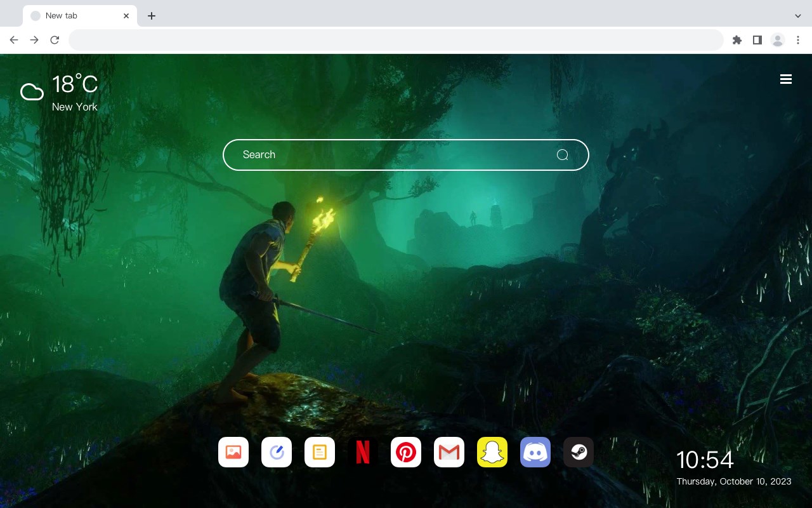Open the profile avatar menu
Image resolution: width=812 pixels, height=508 pixels.
pyautogui.click(x=777, y=40)
